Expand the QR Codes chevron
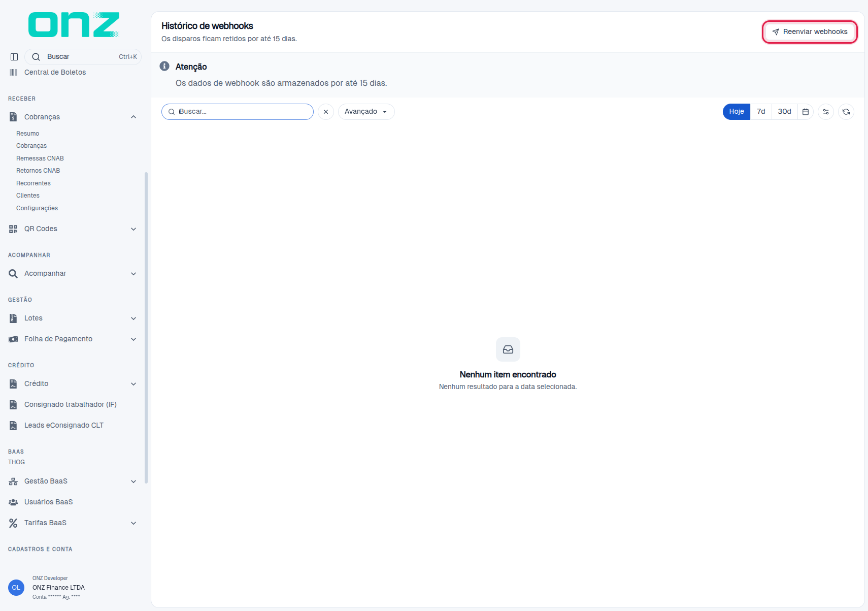 pyautogui.click(x=133, y=229)
